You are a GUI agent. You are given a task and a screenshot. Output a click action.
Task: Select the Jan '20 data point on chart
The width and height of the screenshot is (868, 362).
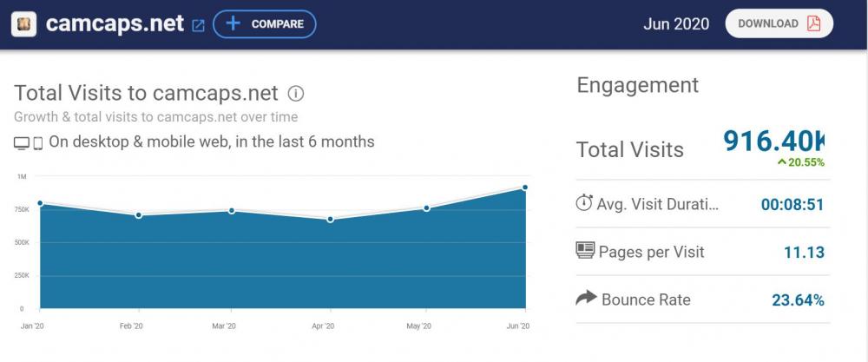[40, 203]
